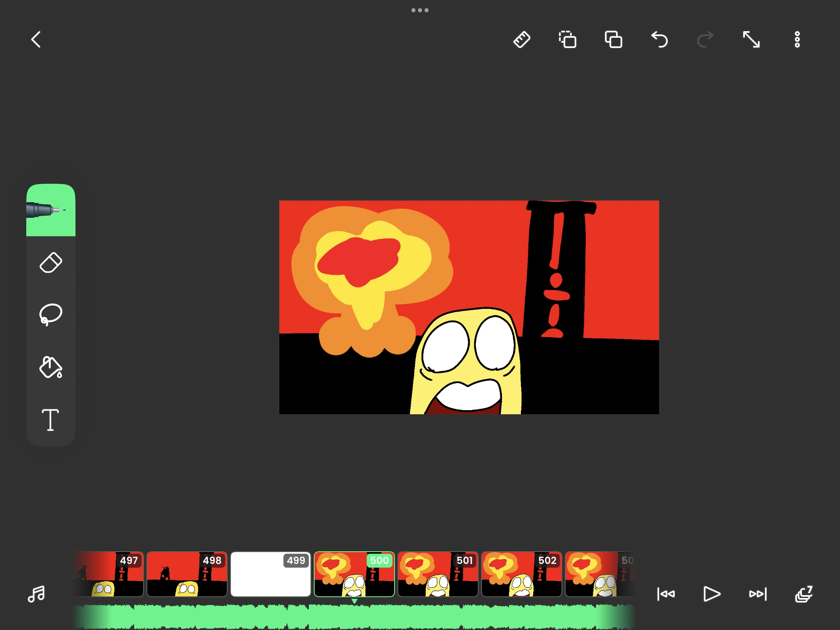Open the layers panel
Viewport: 840px width, 630px height.
803,594
